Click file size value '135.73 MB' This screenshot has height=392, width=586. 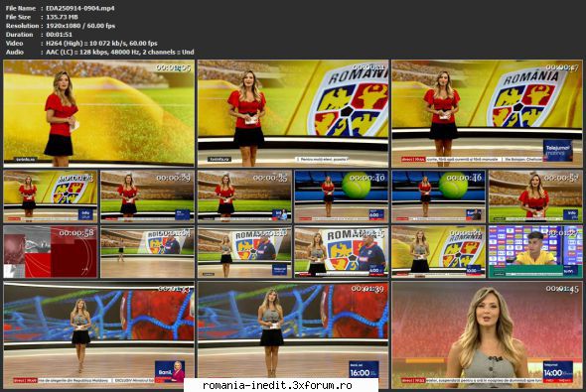point(62,17)
